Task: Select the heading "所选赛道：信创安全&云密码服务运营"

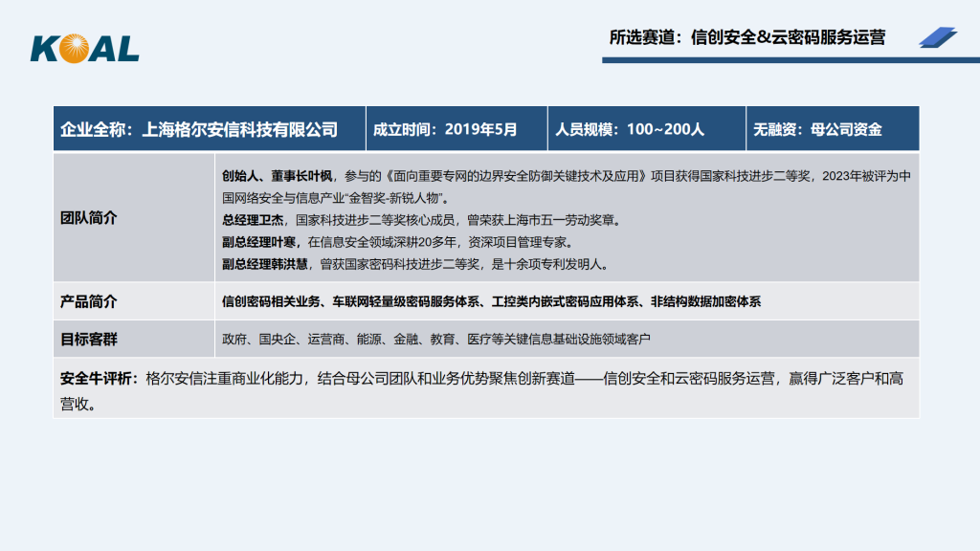Action: [x=746, y=37]
